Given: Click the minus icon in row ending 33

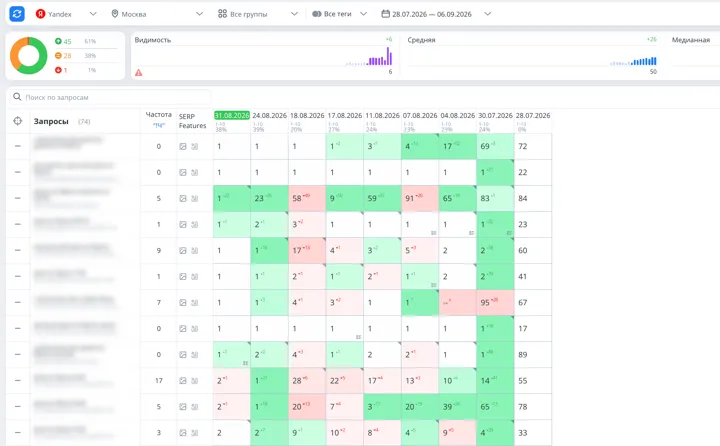Looking at the screenshot, I should point(17,433).
